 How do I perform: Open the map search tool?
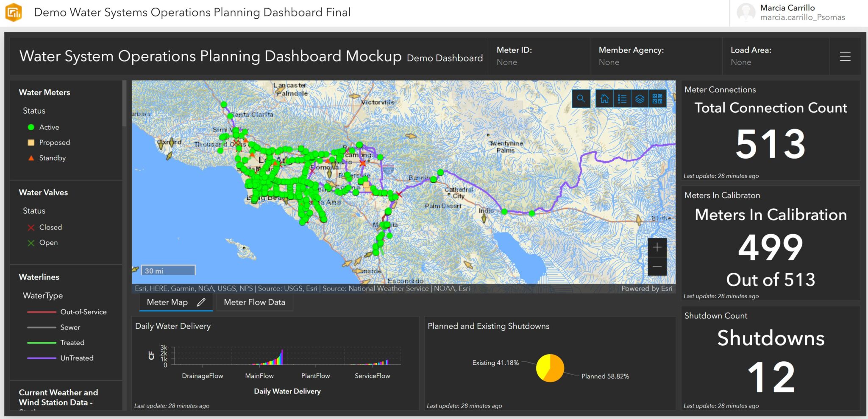[581, 98]
